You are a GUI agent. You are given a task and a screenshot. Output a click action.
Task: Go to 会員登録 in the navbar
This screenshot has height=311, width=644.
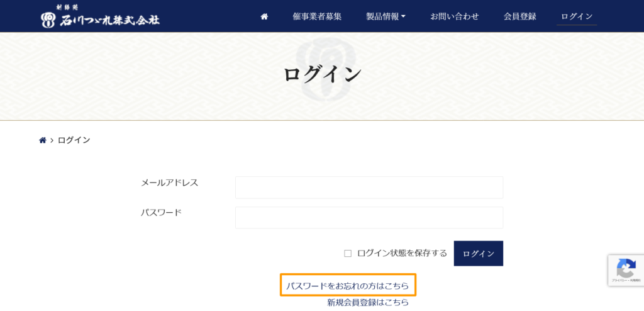(519, 16)
